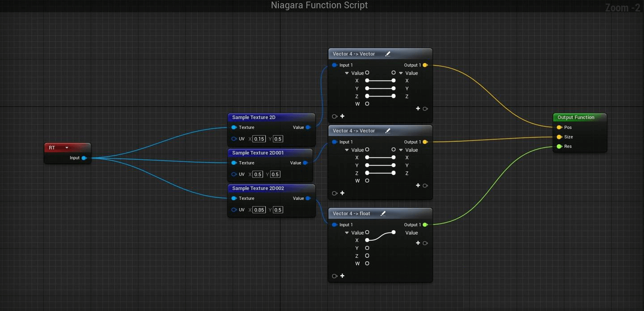This screenshot has height=311, width=644.
Task: Click UV pin on Sample Texture 2D002
Action: (x=234, y=210)
